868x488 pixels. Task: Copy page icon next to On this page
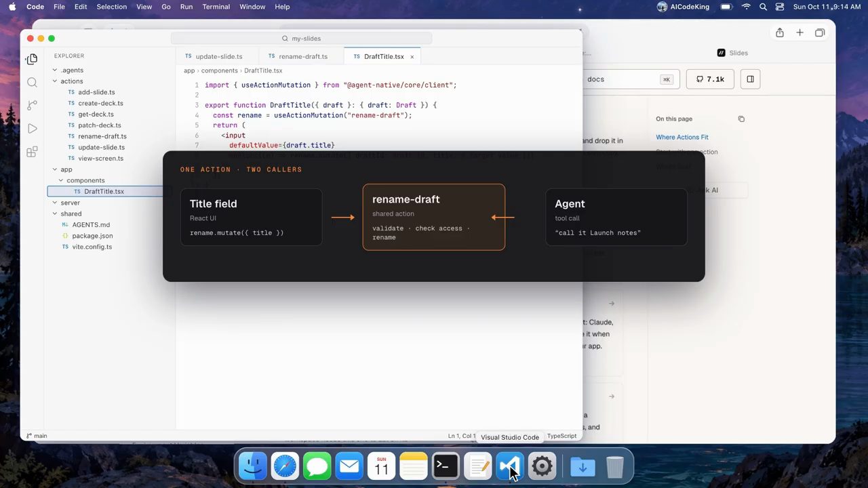click(x=741, y=119)
